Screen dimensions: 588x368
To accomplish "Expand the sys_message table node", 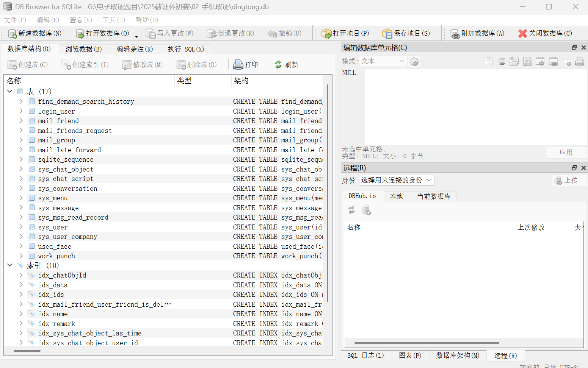I will [x=21, y=207].
